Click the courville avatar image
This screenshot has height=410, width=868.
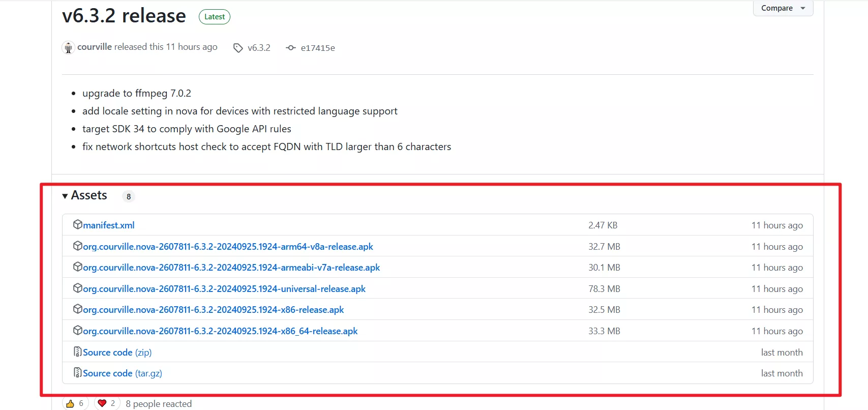(68, 47)
